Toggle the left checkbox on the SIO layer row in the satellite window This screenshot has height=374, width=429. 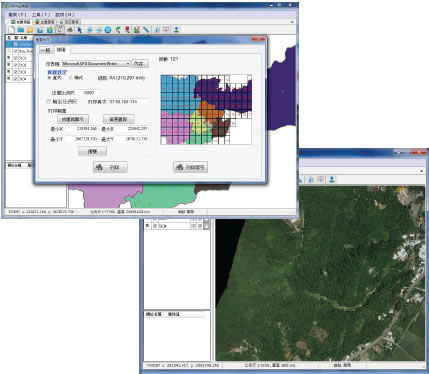point(155,226)
